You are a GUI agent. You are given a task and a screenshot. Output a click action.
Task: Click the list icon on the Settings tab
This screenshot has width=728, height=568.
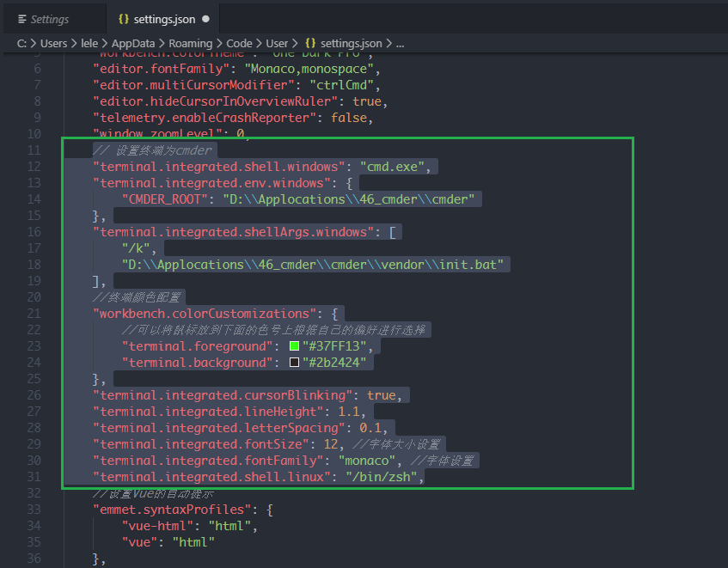22,19
